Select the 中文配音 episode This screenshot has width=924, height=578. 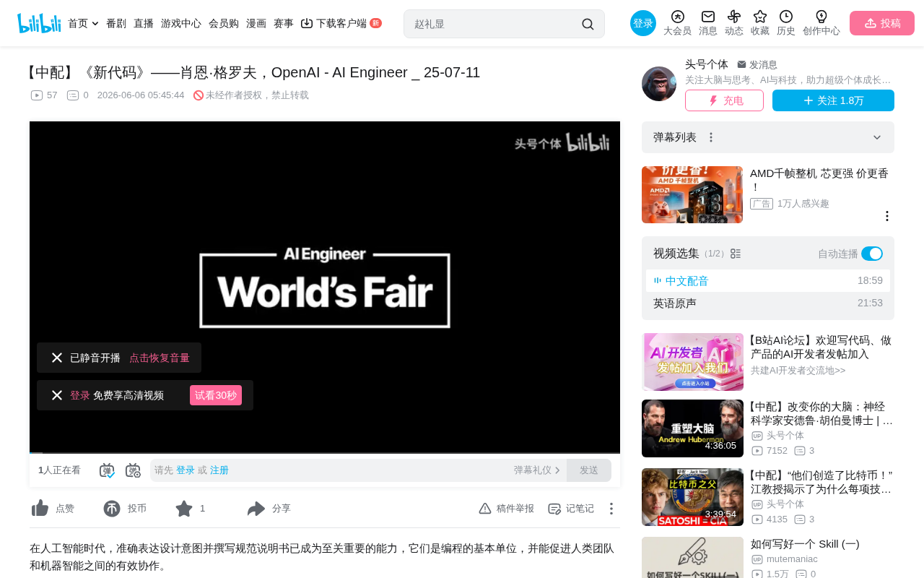tap(768, 281)
